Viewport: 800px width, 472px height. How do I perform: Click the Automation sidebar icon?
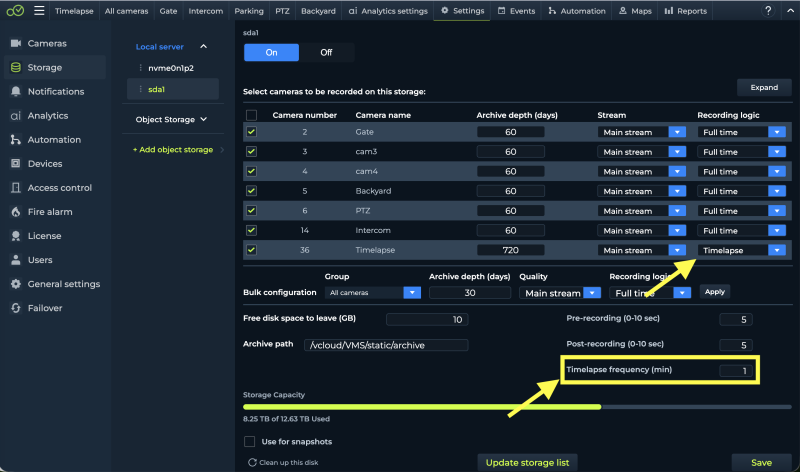(16, 139)
